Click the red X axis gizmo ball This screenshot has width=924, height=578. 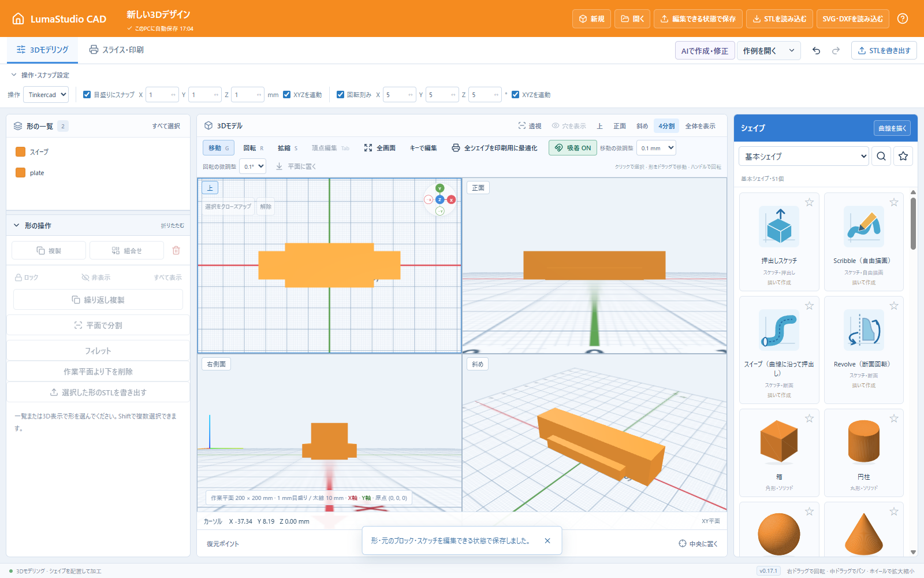pos(452,200)
